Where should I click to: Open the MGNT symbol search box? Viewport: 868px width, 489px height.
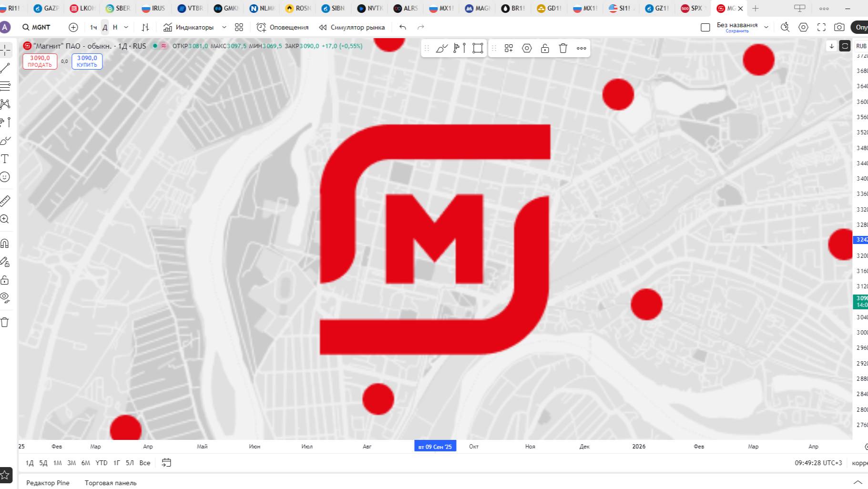[x=36, y=27]
